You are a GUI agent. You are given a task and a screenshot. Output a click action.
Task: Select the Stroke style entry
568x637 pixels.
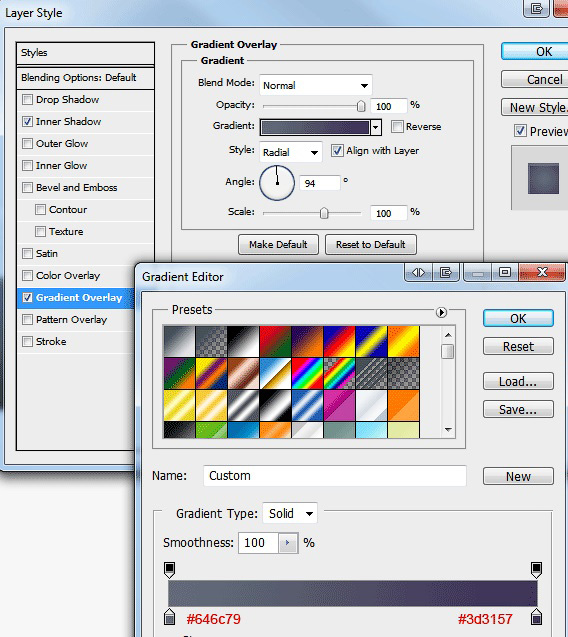tap(76, 342)
